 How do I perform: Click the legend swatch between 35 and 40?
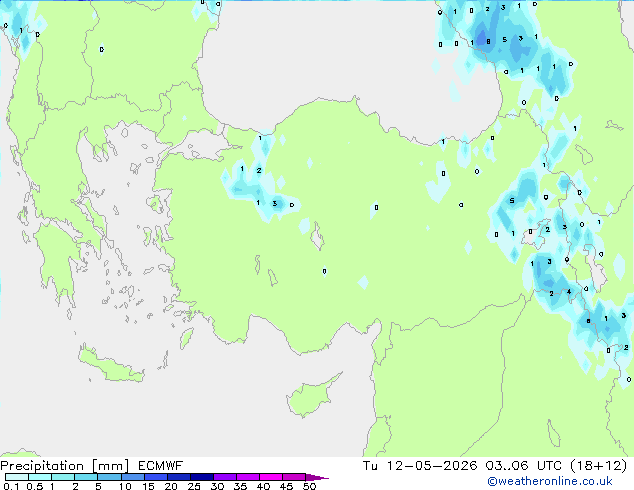pos(247,477)
